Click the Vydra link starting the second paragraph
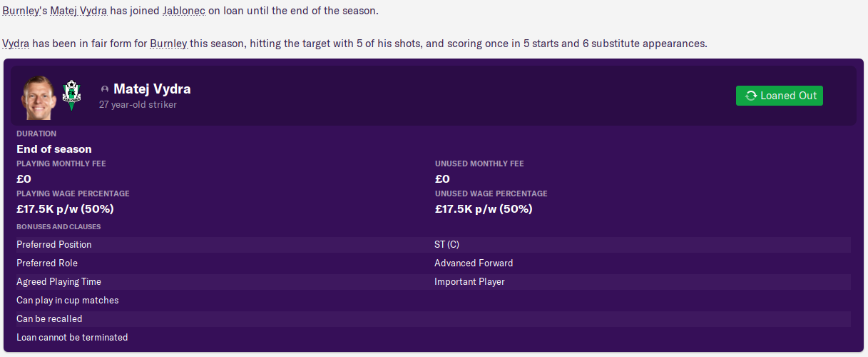This screenshot has height=357, width=868. coord(16,44)
